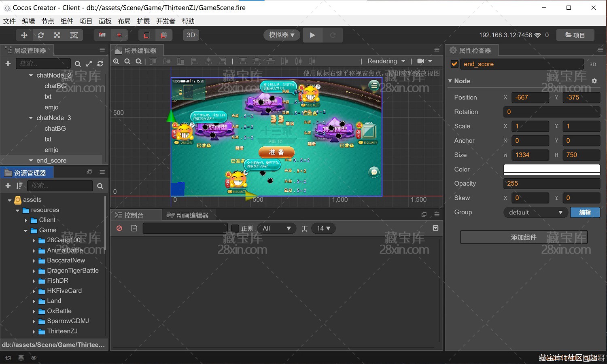Collapse the assets root folder

9,200
